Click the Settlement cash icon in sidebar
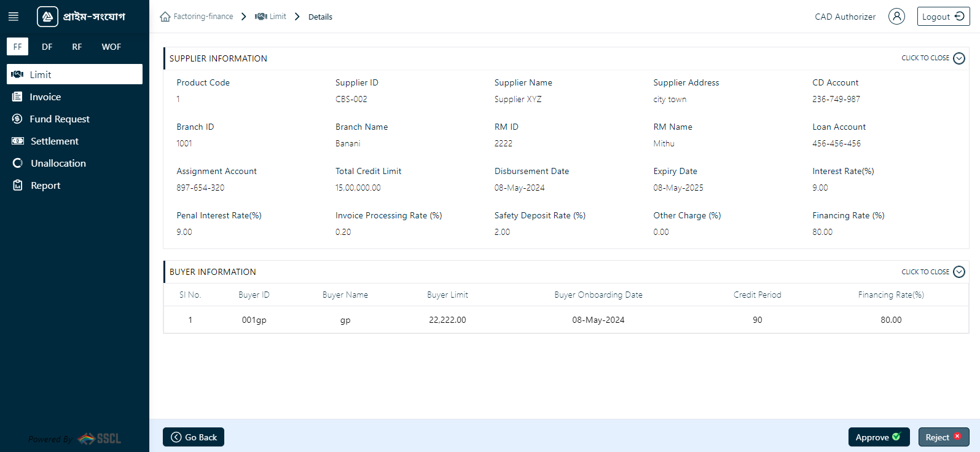The height and width of the screenshot is (452, 980). [x=18, y=141]
